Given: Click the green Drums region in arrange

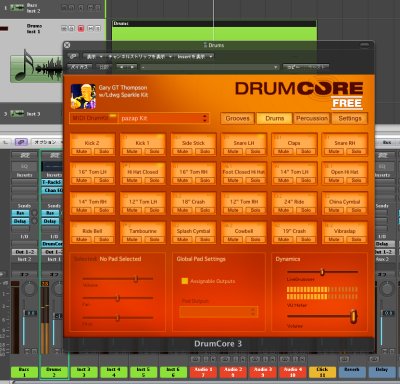Looking at the screenshot, I should [214, 34].
